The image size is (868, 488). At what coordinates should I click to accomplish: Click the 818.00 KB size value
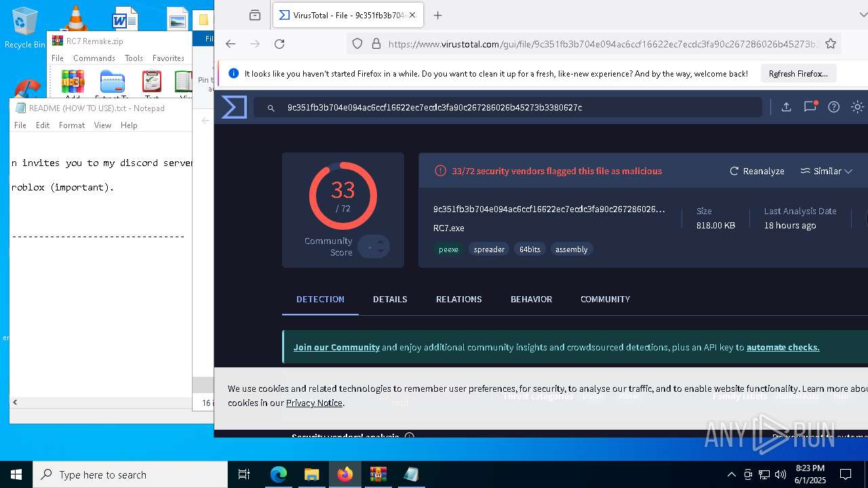click(x=715, y=225)
